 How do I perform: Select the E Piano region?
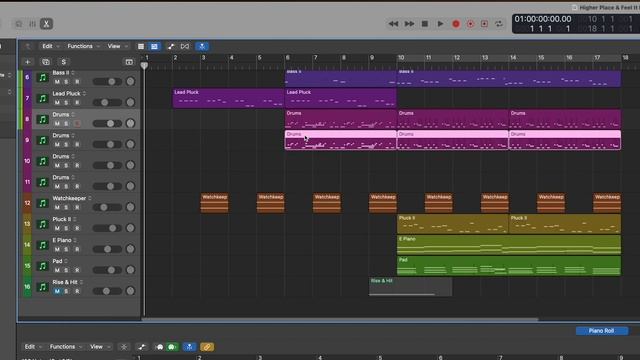point(509,245)
